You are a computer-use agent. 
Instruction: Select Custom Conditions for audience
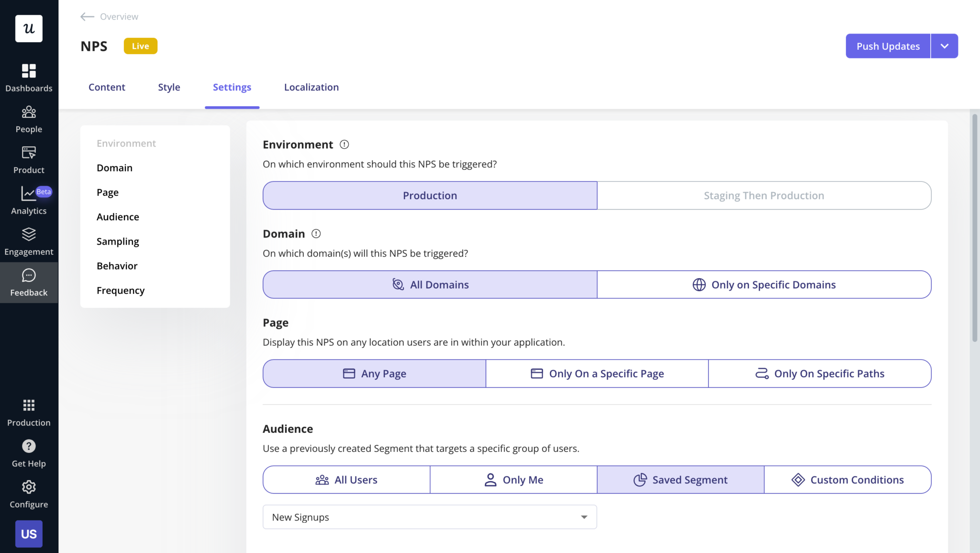847,479
